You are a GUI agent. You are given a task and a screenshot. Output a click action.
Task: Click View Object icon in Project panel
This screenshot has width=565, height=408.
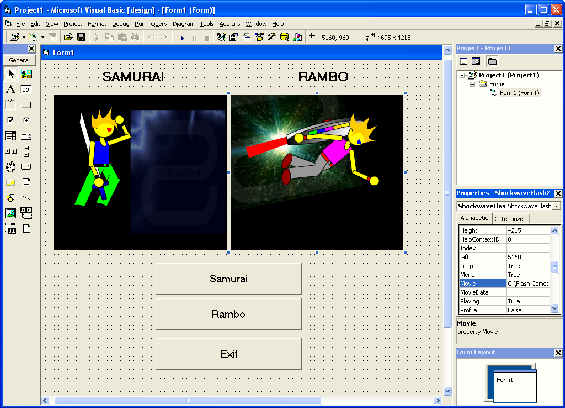[x=476, y=61]
